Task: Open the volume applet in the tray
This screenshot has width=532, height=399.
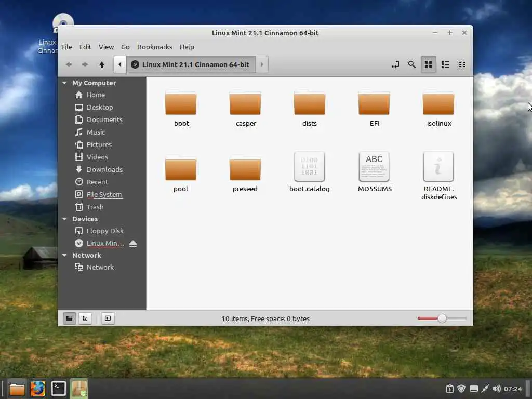Action: [496, 389]
